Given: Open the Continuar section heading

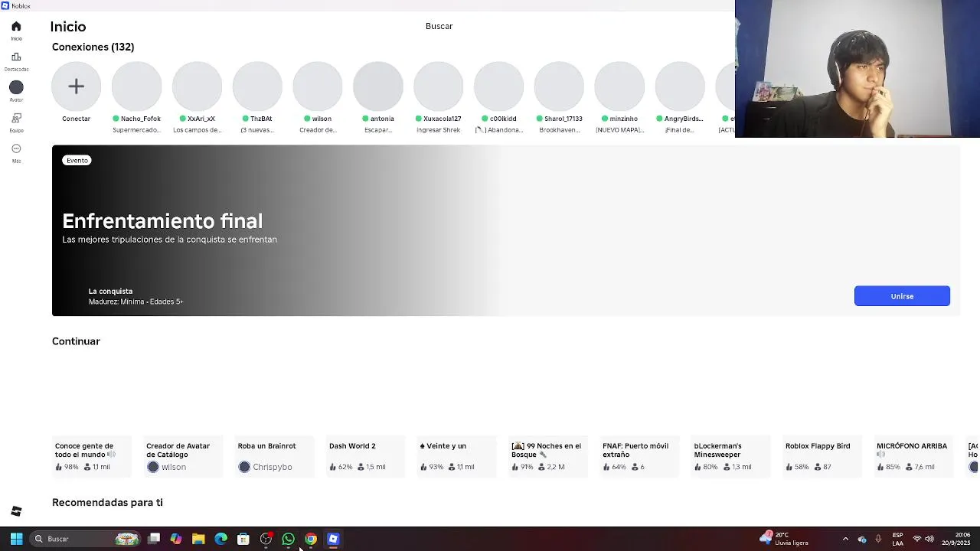Looking at the screenshot, I should click(x=76, y=341).
